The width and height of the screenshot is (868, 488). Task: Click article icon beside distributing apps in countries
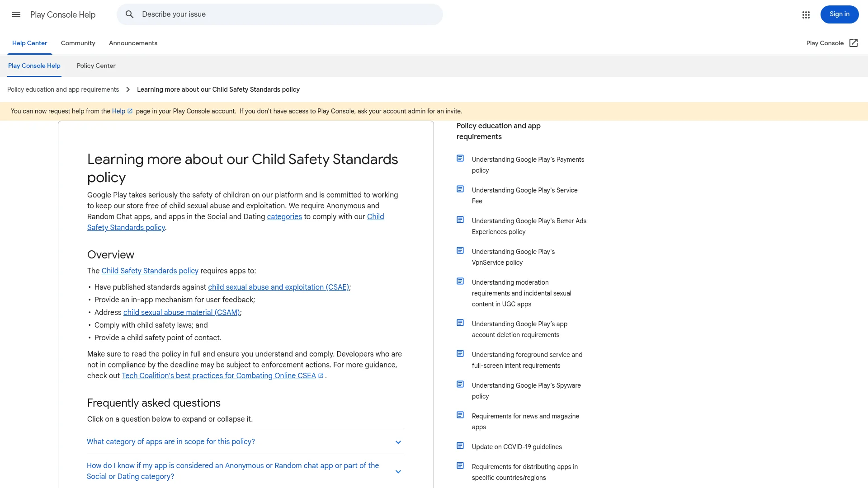(460, 466)
